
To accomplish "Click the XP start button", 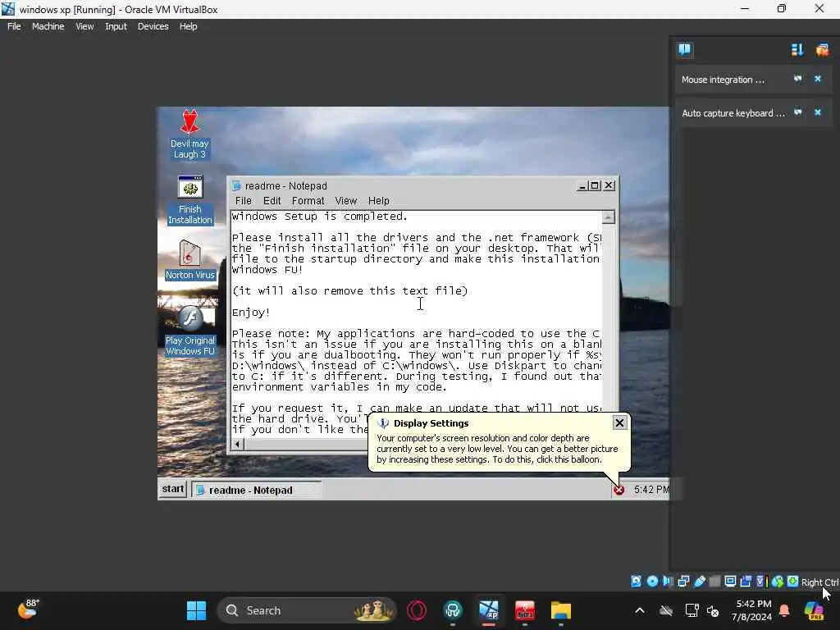I will 173,489.
